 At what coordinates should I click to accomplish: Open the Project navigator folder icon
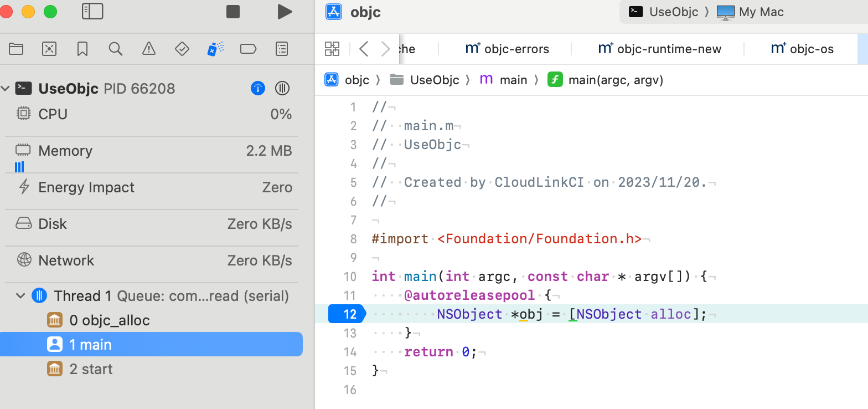(x=16, y=49)
